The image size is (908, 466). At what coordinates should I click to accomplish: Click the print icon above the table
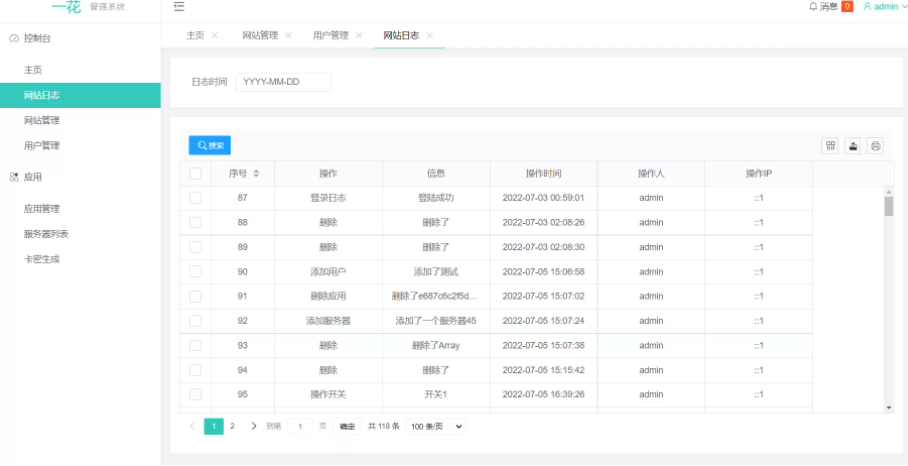pos(876,146)
